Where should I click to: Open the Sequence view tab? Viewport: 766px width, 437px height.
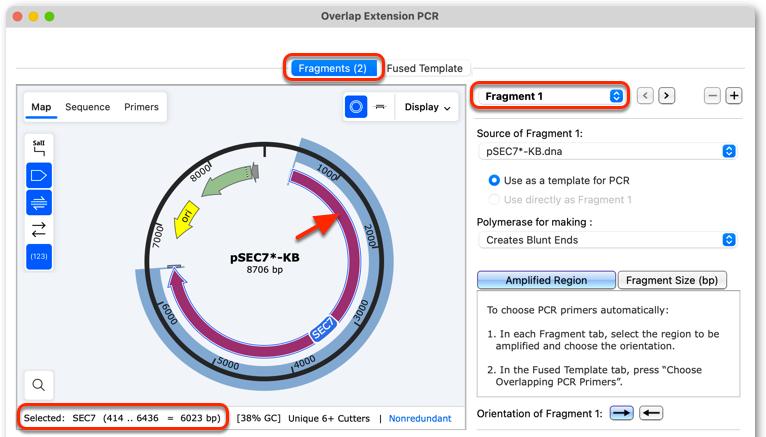coord(87,107)
